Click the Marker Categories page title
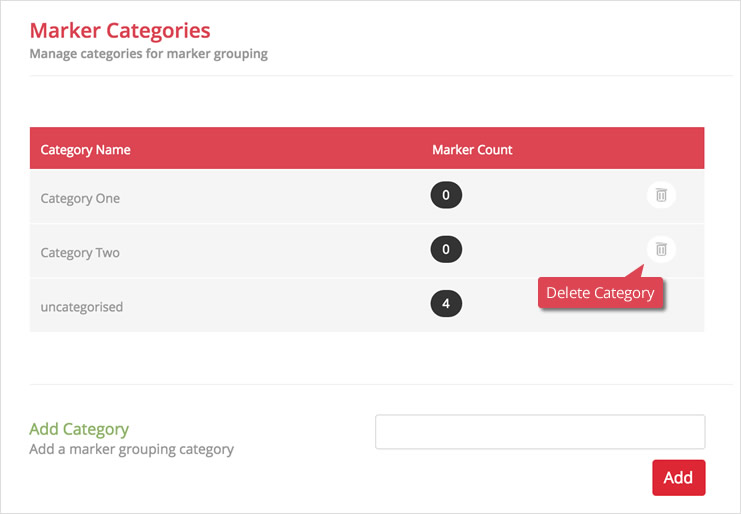 coord(120,31)
